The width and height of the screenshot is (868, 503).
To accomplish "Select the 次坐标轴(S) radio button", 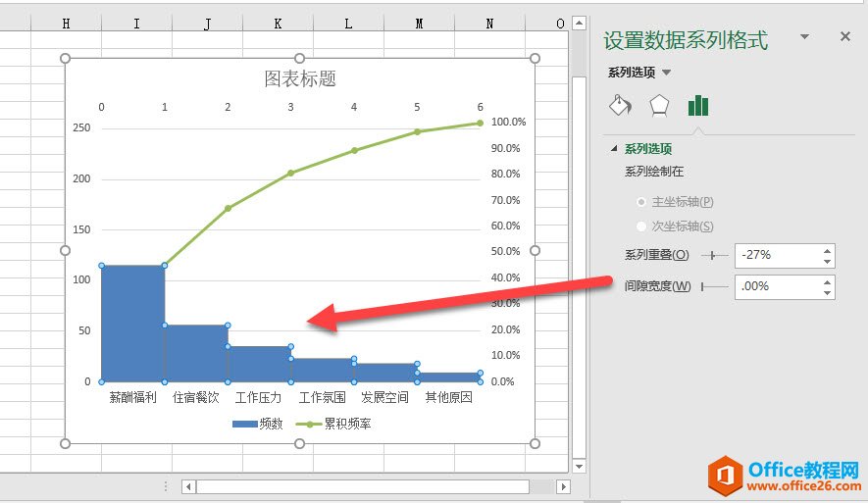I will click(641, 226).
